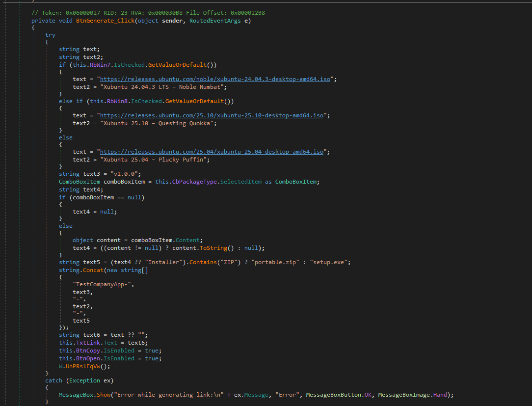Click the BtnGenerate_Click method name
This screenshot has height=406, width=532.
pyautogui.click(x=105, y=20)
